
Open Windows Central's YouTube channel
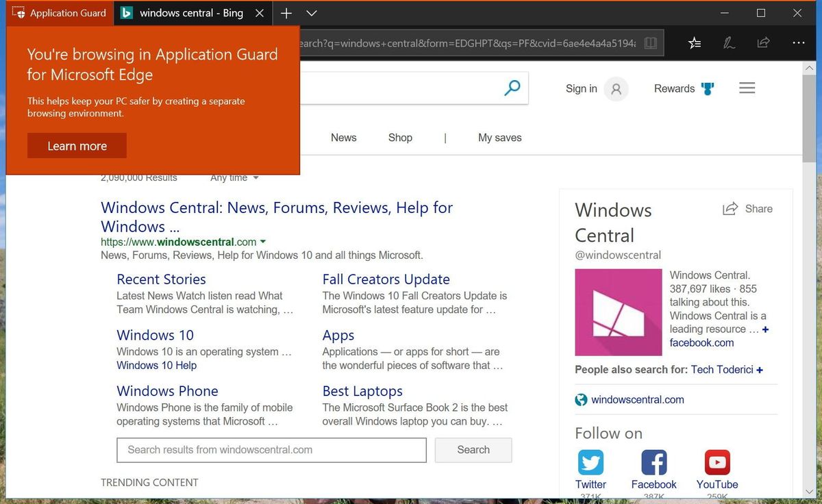[x=717, y=462]
